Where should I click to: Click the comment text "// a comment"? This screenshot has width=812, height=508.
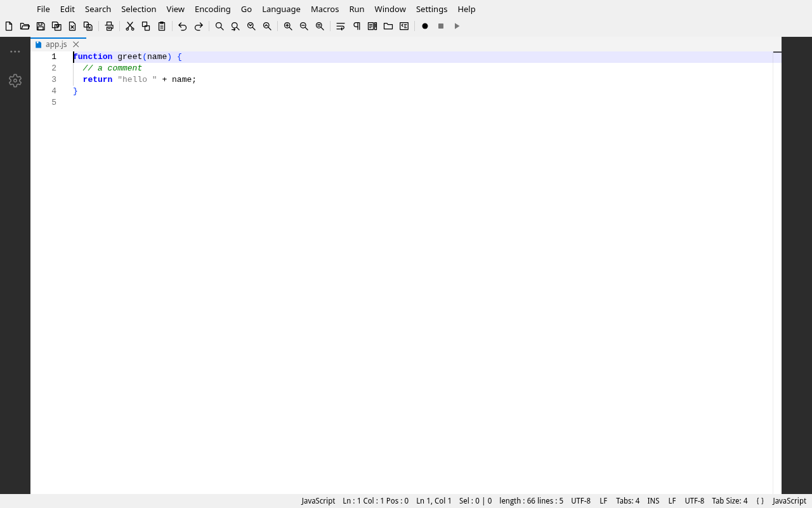pos(112,68)
